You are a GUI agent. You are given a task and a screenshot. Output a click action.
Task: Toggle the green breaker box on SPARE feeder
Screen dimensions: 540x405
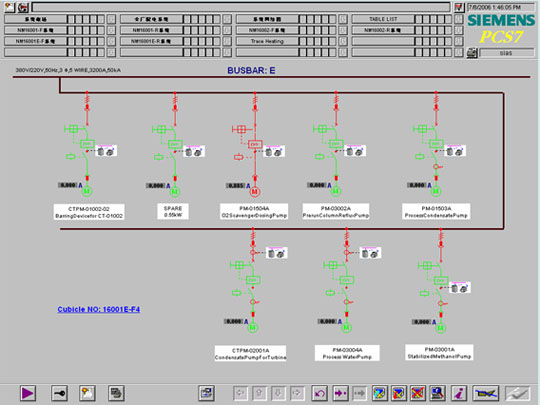click(175, 144)
